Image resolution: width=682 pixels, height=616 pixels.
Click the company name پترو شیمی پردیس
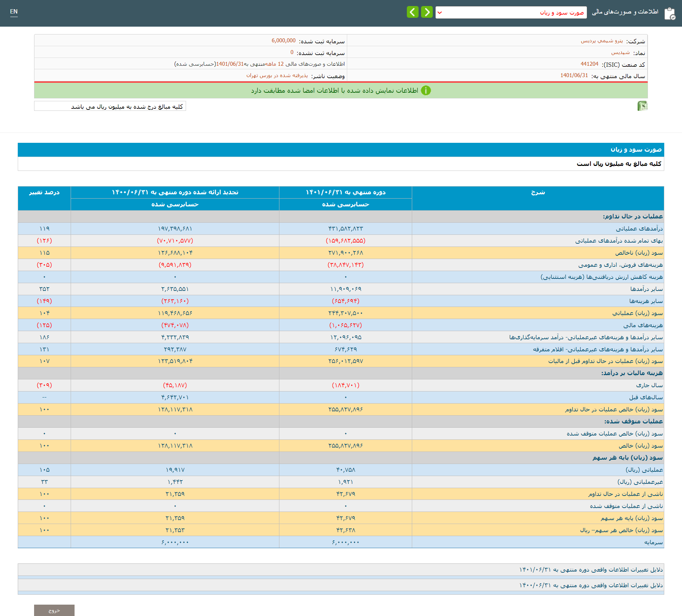[602, 41]
